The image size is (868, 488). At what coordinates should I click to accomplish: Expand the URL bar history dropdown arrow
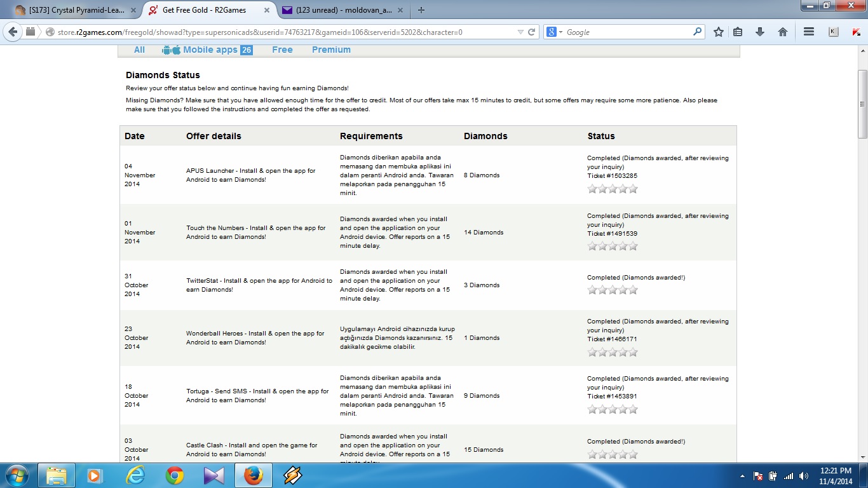coord(520,32)
